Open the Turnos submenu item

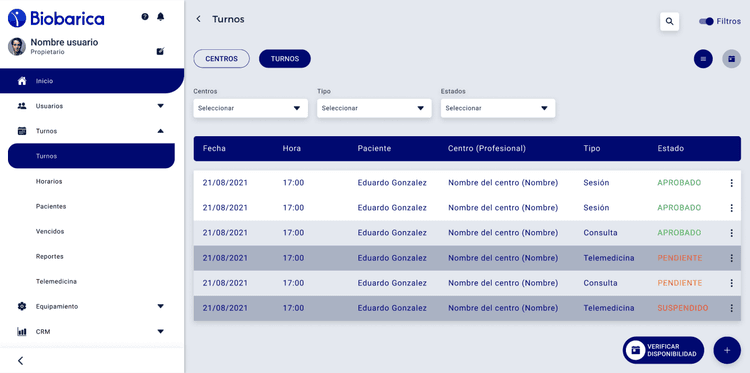pyautogui.click(x=91, y=156)
